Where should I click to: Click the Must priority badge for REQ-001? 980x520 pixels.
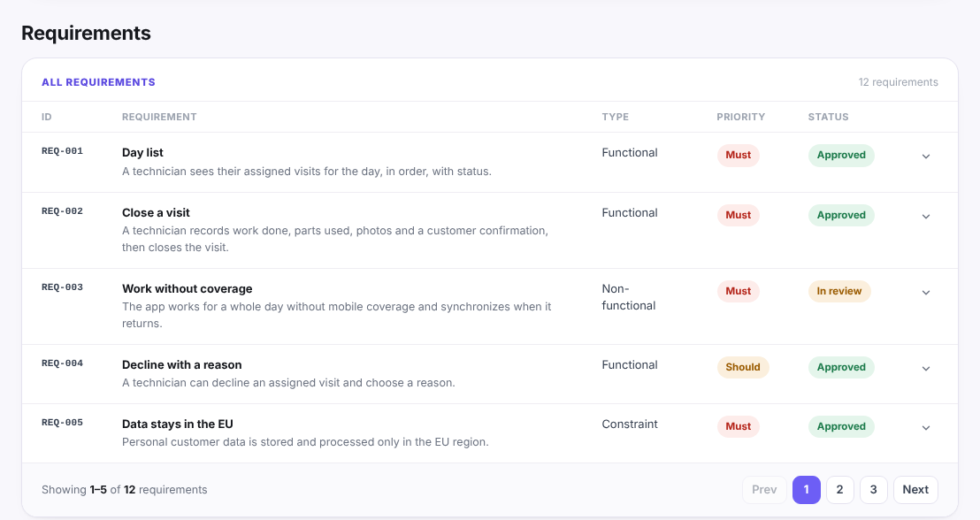tap(739, 155)
